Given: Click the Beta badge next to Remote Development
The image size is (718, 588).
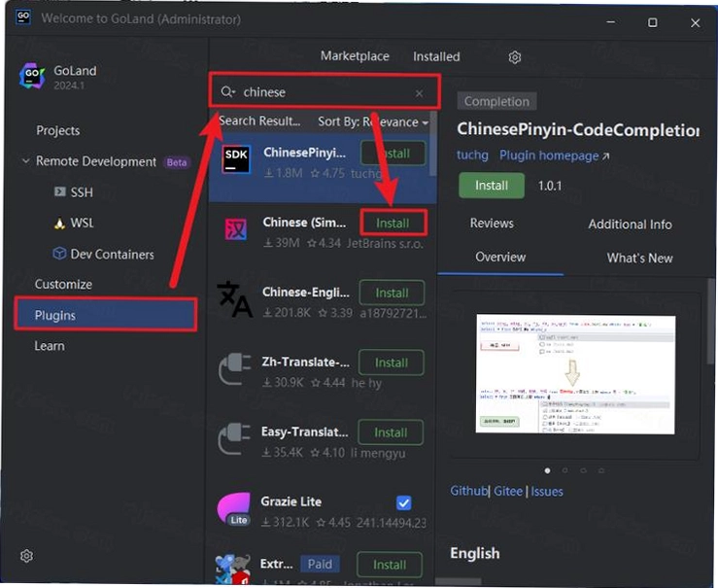Looking at the screenshot, I should coord(177,162).
